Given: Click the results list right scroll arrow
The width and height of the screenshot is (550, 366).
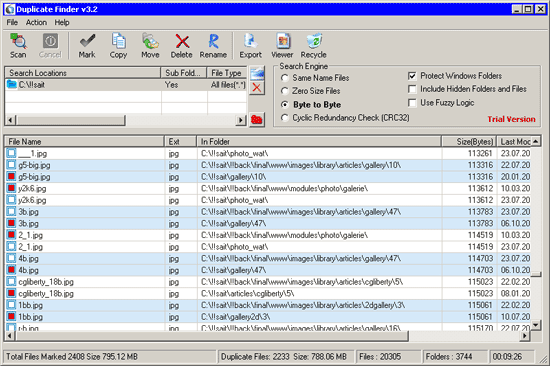Looking at the screenshot, I should (x=525, y=336).
